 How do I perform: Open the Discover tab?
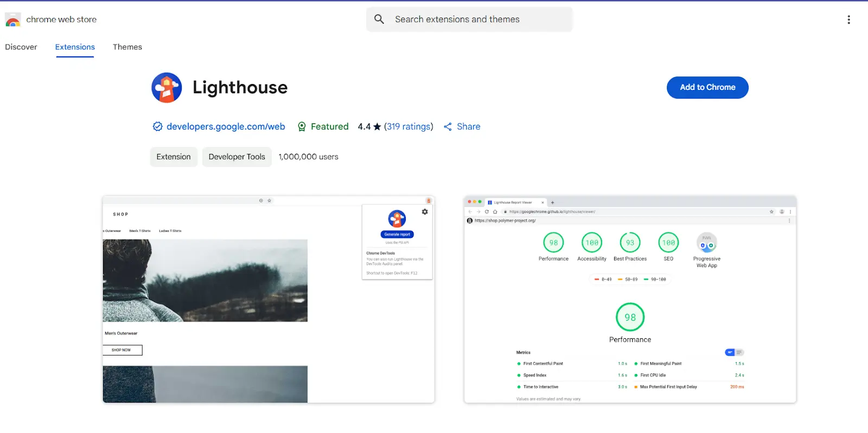pos(21,47)
